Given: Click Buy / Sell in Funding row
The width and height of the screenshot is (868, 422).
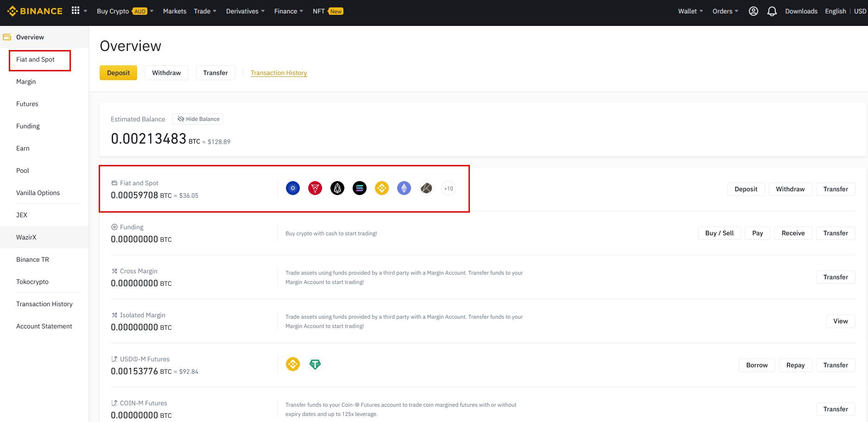Looking at the screenshot, I should click(x=719, y=233).
